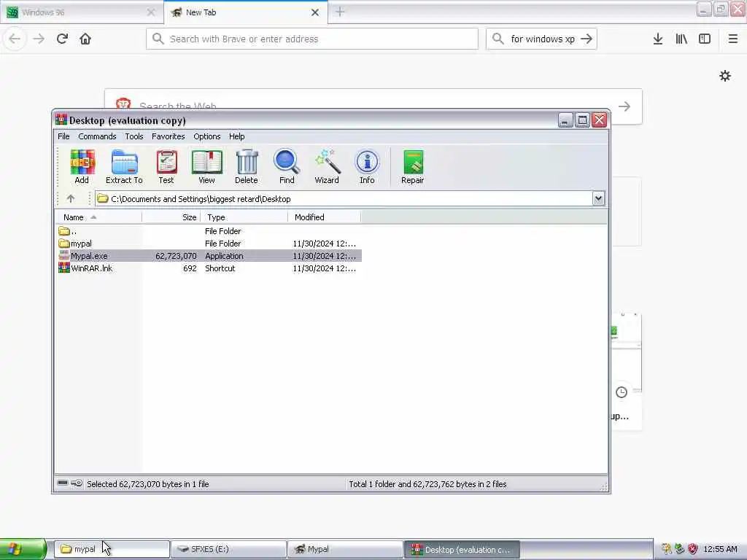The height and width of the screenshot is (560, 747).
Task: Click the browser back arrow
Action: point(15,39)
